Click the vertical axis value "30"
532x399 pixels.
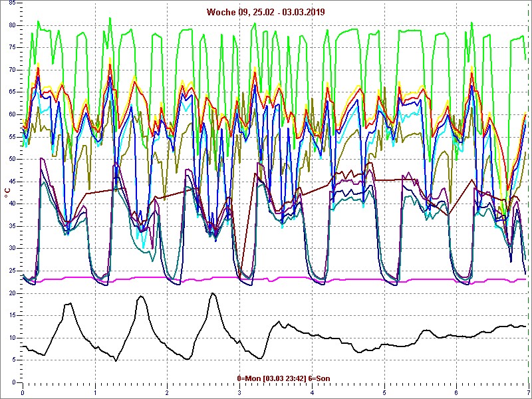(12, 248)
